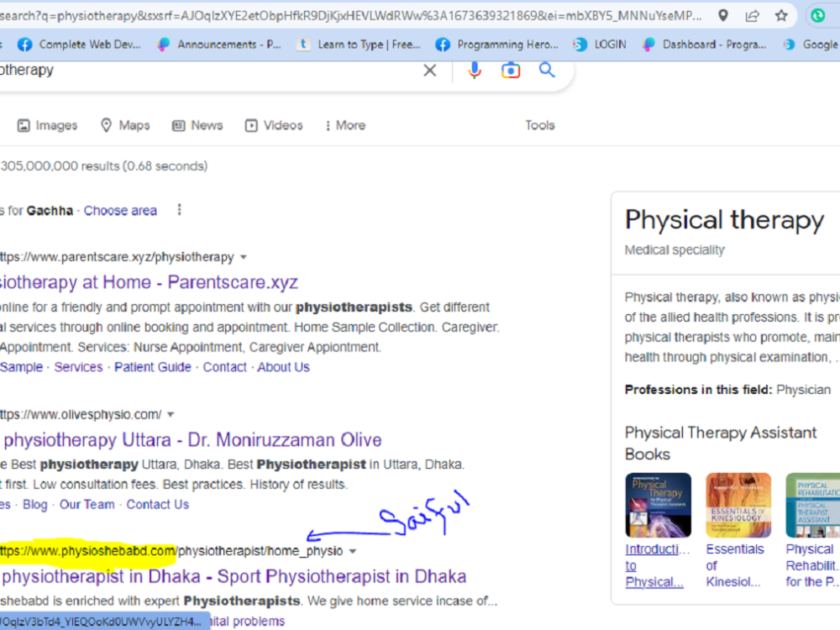840x630 pixels.
Task: Click the location pin icon in address bar
Action: [723, 15]
